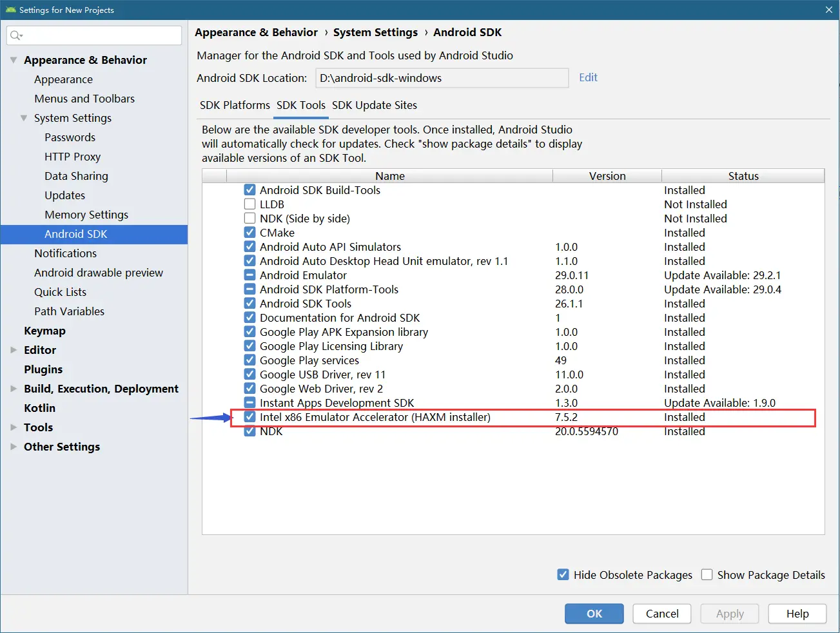840x633 pixels.
Task: Select Path Variables item
Action: [69, 311]
